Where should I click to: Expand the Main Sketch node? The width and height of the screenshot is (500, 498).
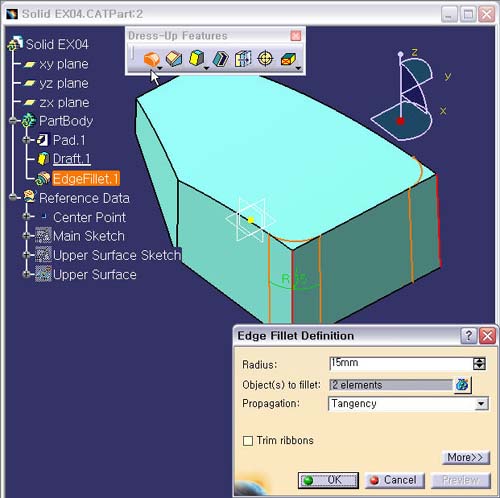(x=26, y=236)
